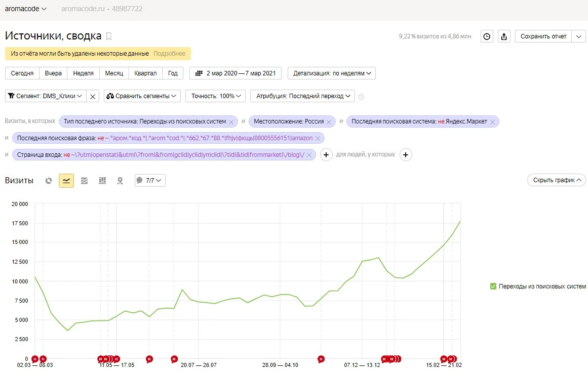This screenshot has height=372, width=588.
Task: Open report schedule clock icon
Action: [x=487, y=36]
